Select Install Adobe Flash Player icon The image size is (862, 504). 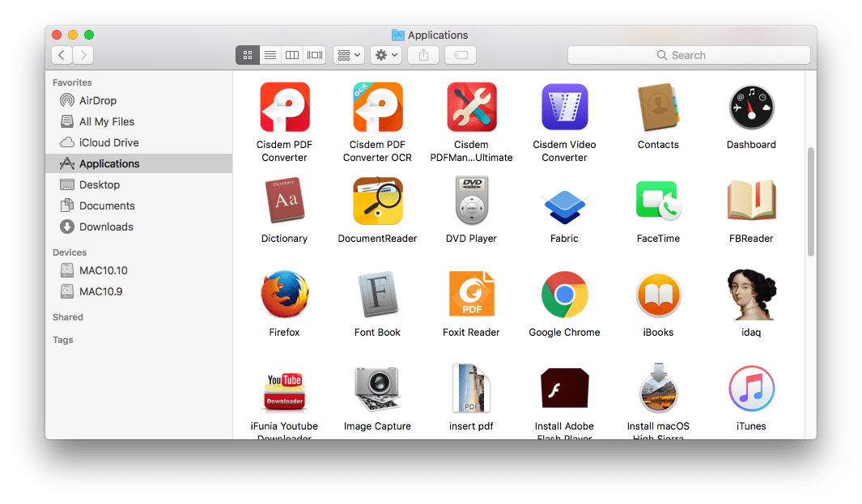(565, 388)
